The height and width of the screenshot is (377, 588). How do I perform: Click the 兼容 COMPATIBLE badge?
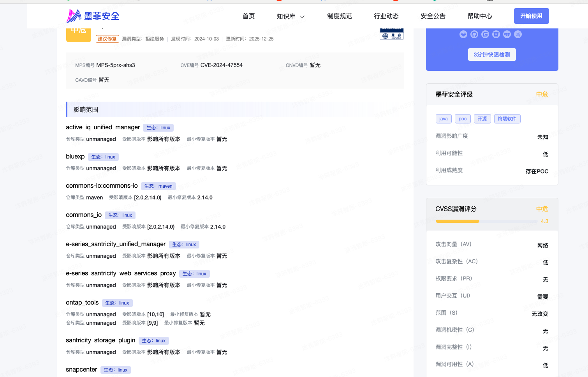coord(392,34)
